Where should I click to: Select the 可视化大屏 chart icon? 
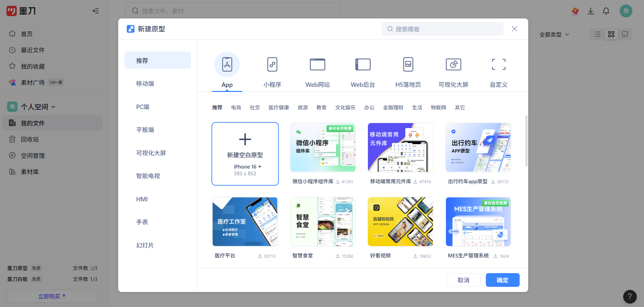(x=453, y=64)
